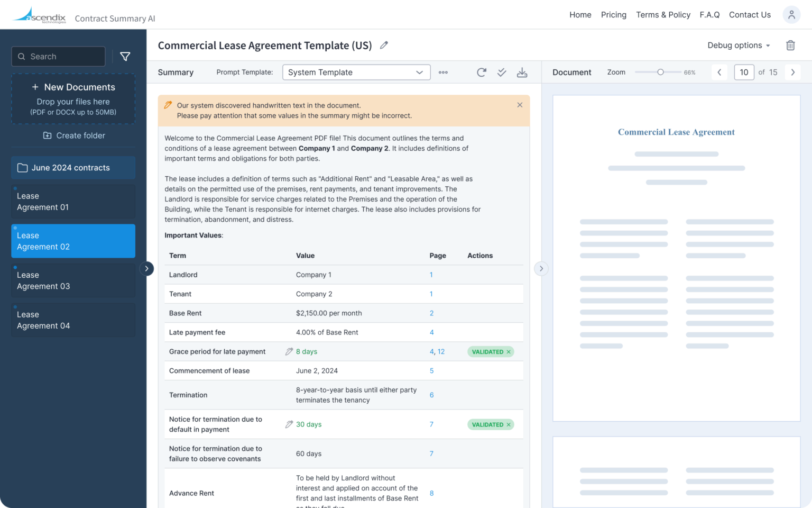Remove VALIDATED tag on Grace period row

509,352
